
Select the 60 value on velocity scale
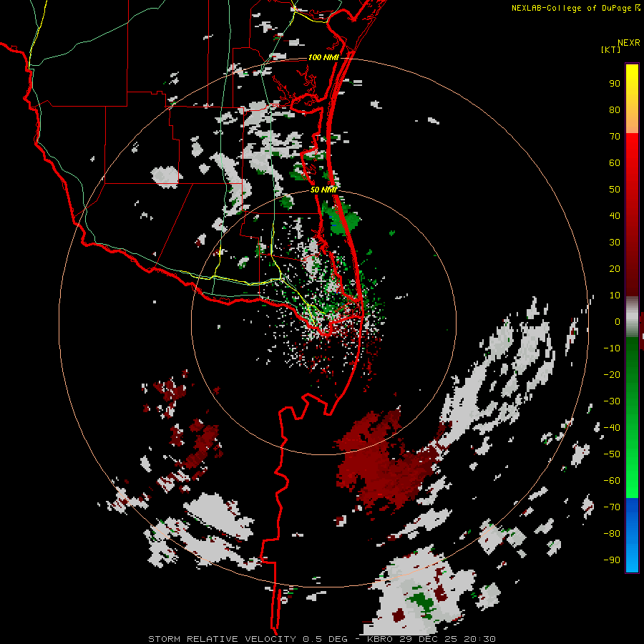coord(615,163)
